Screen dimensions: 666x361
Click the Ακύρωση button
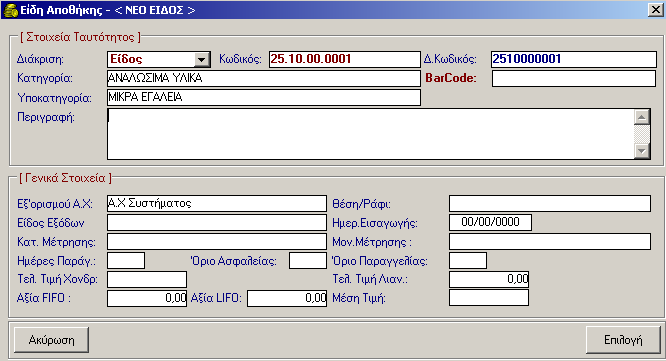click(x=51, y=340)
